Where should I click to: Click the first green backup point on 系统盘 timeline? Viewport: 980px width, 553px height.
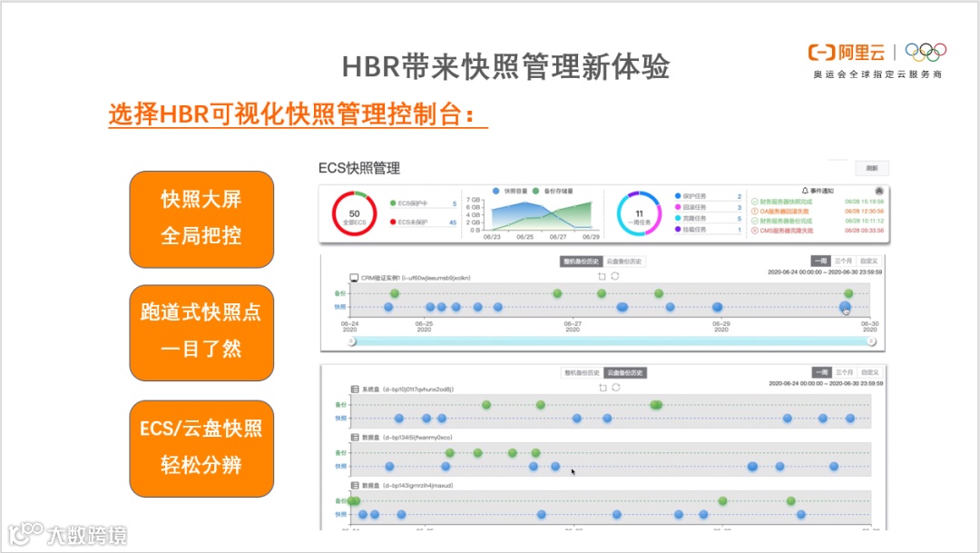pos(486,405)
